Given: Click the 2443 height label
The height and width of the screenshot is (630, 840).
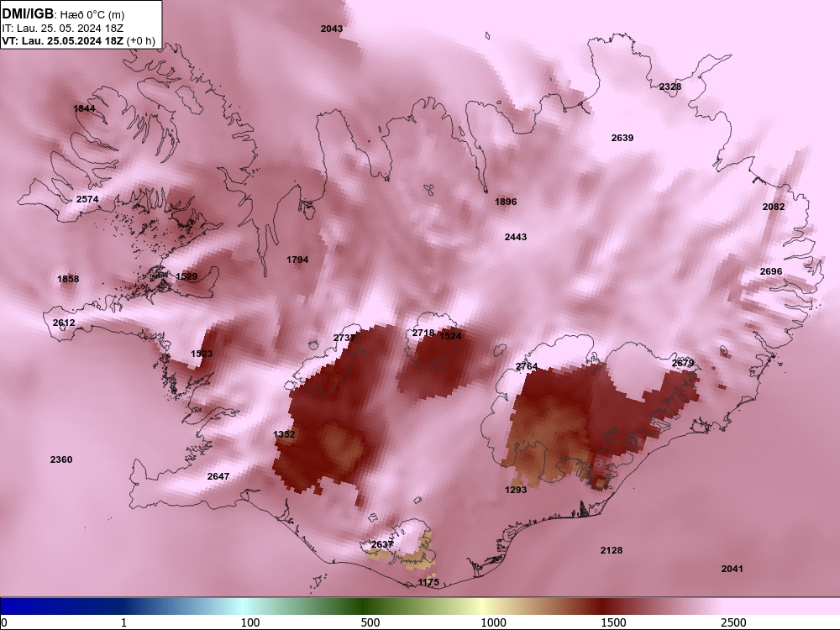Looking at the screenshot, I should pyautogui.click(x=516, y=237).
